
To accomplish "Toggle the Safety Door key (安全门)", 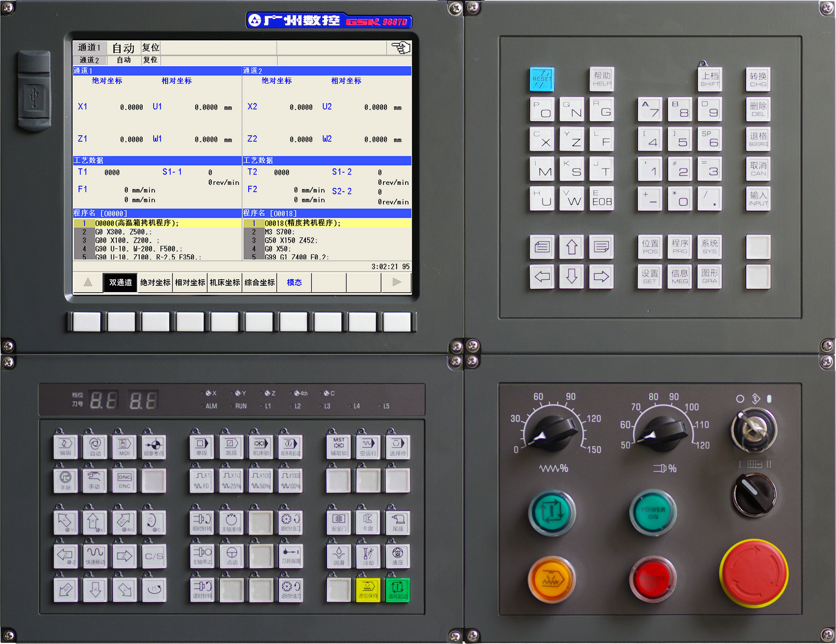I will (338, 522).
